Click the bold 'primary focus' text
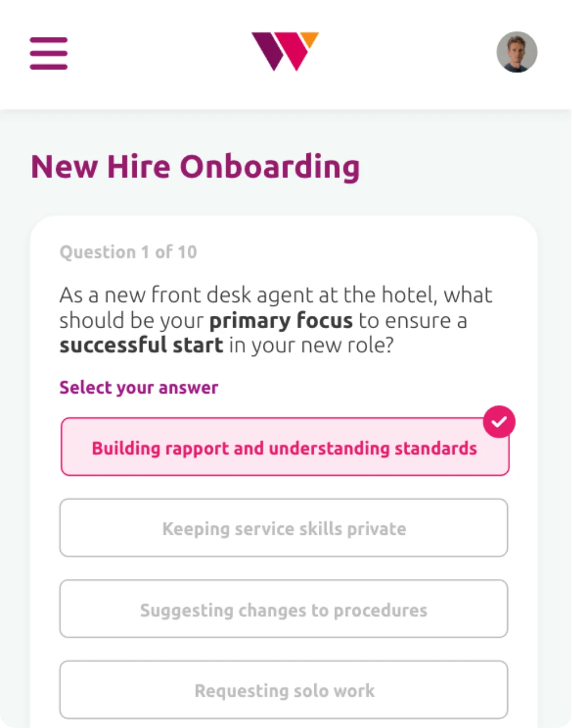The width and height of the screenshot is (572, 728). click(281, 320)
